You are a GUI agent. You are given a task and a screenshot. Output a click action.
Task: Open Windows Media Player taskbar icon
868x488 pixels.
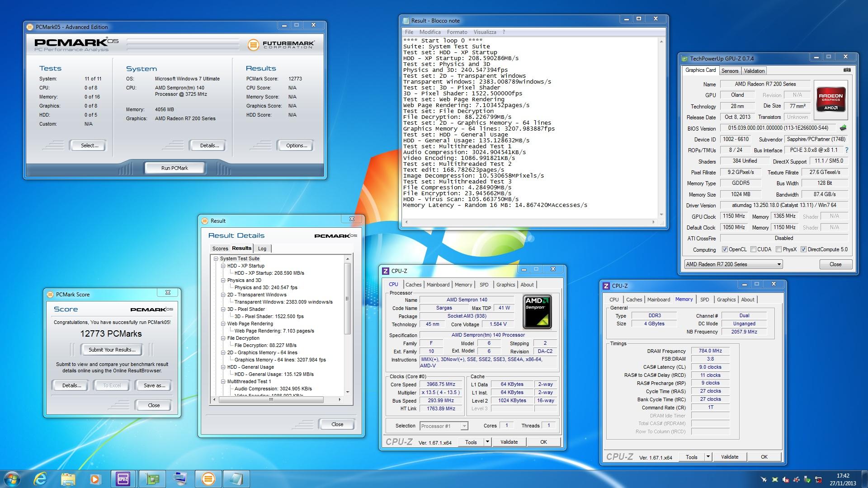click(x=95, y=479)
